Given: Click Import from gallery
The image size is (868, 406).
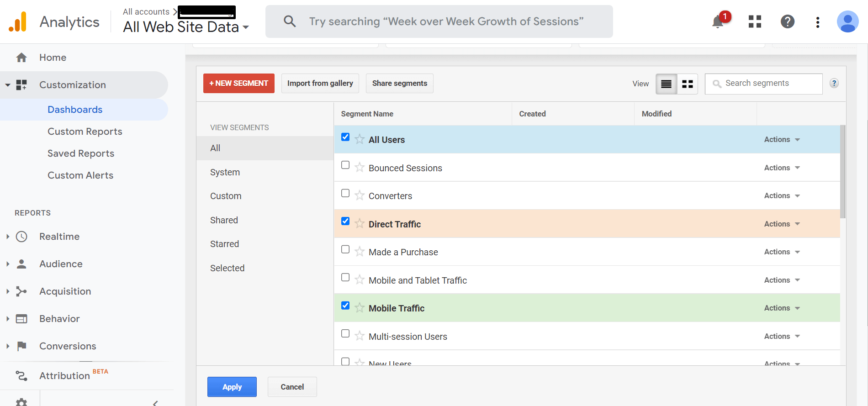Looking at the screenshot, I should pos(320,83).
